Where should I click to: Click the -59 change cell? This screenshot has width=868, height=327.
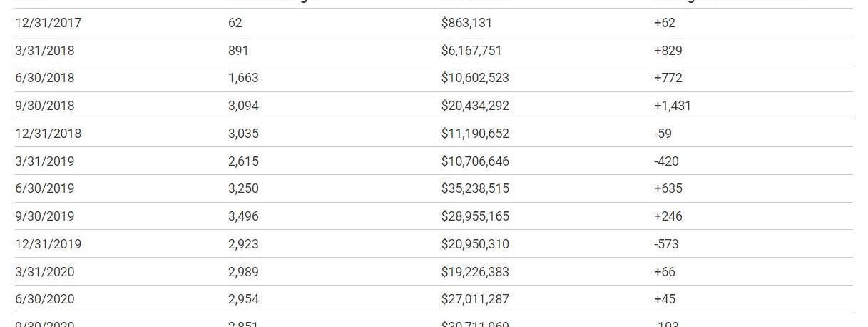point(663,134)
